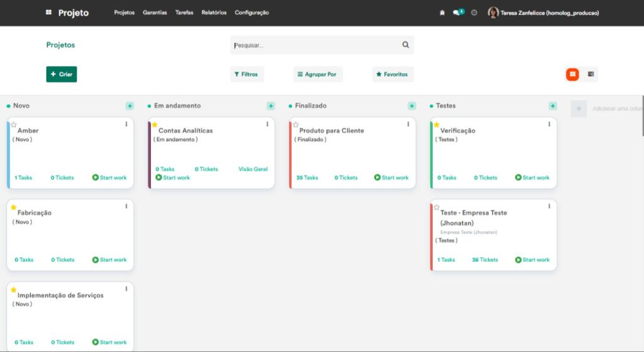Select the orange kanban view icon
644x352 pixels.
(572, 74)
